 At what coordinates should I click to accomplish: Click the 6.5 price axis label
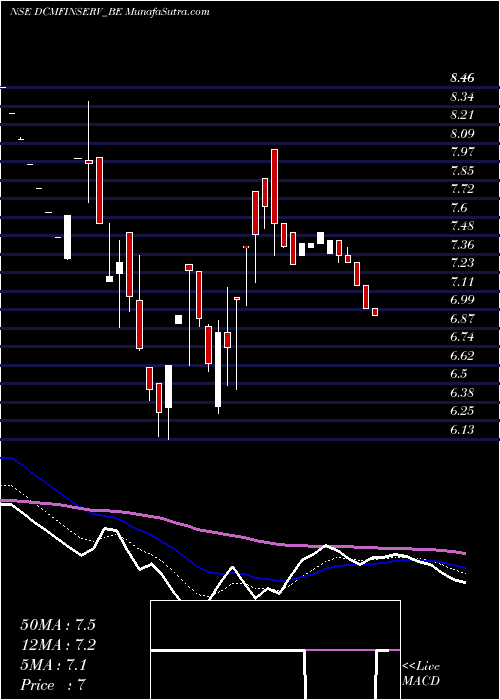tap(459, 374)
